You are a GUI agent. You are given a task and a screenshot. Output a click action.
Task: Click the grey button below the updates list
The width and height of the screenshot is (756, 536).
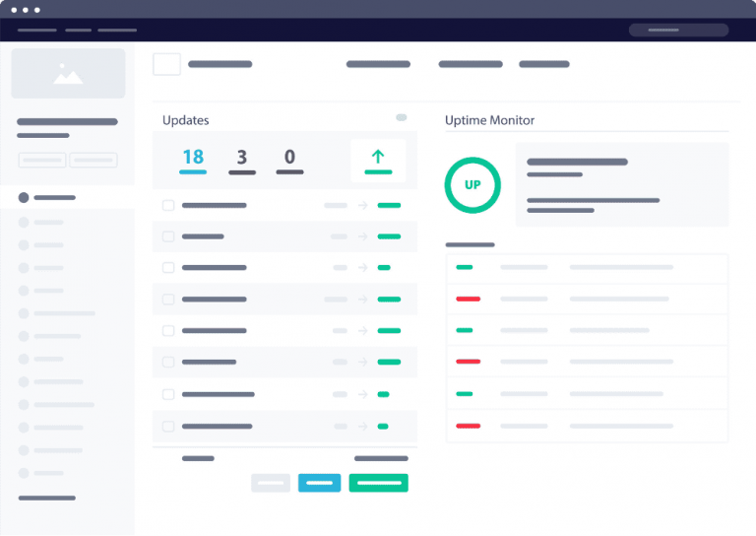click(x=271, y=483)
